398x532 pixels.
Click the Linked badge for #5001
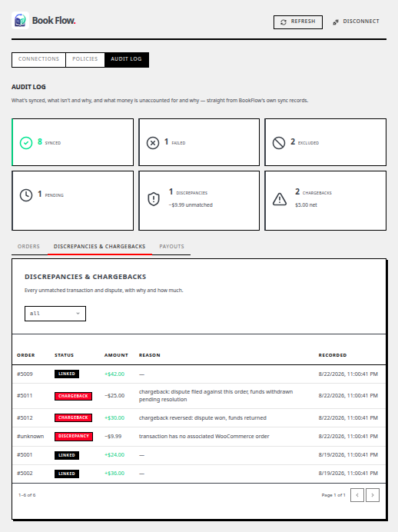(67, 455)
